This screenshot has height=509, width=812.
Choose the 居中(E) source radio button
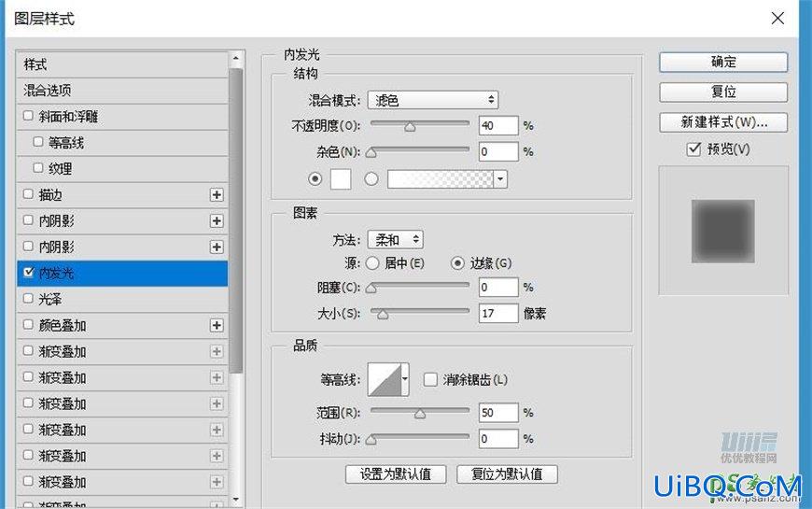point(372,263)
